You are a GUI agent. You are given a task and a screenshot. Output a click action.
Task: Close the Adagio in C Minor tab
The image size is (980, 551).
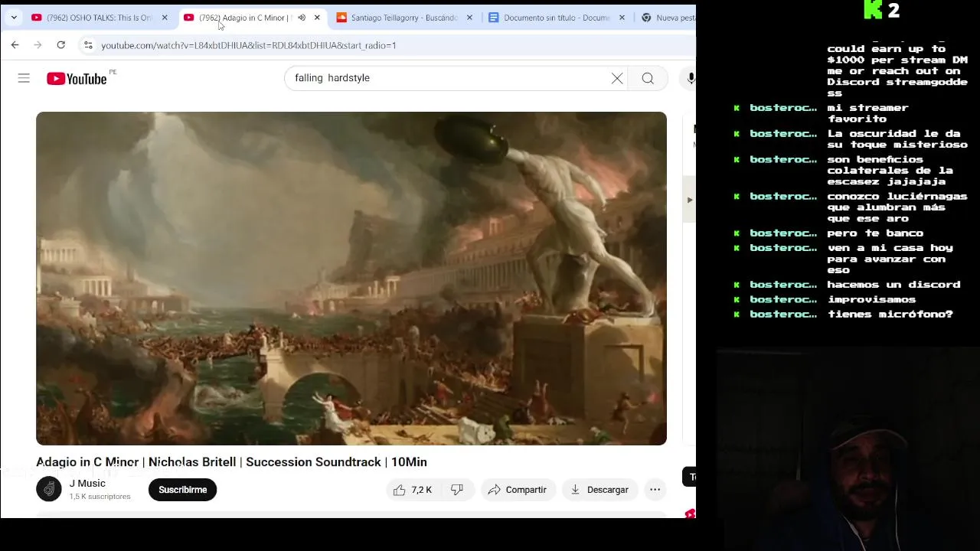pos(317,18)
